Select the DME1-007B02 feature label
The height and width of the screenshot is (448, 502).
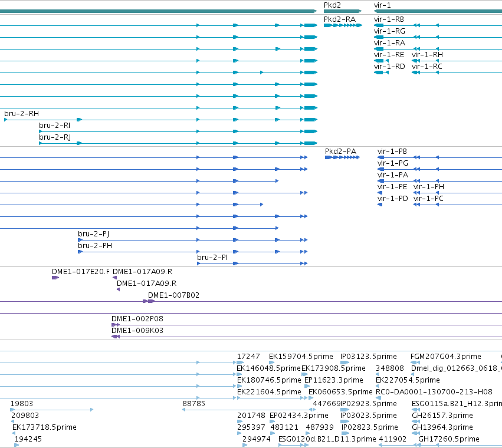tap(173, 295)
